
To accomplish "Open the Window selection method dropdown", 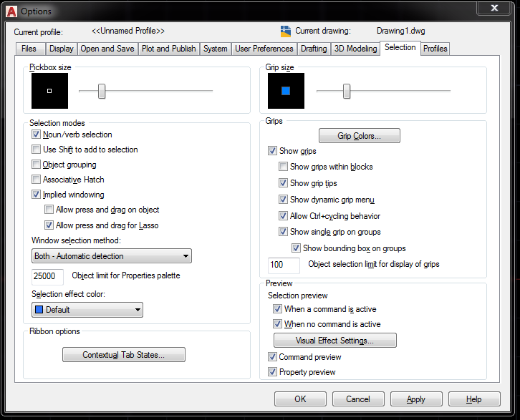I will [x=112, y=256].
